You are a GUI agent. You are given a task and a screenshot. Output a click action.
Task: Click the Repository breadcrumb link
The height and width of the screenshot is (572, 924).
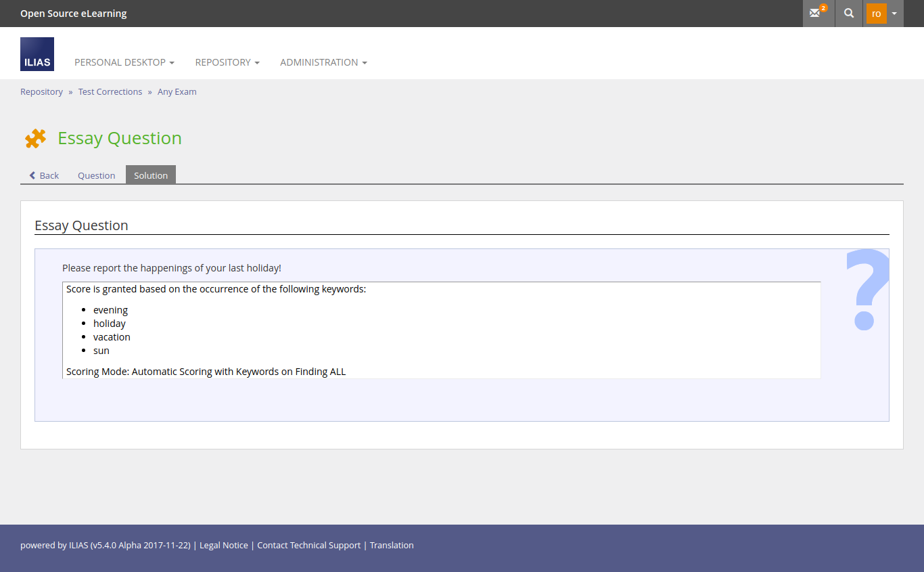[41, 92]
